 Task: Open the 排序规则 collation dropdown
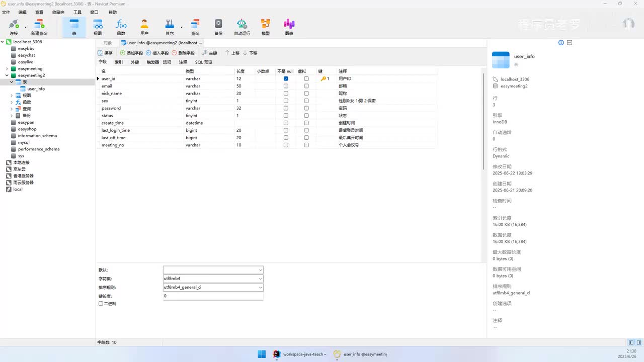[260, 287]
